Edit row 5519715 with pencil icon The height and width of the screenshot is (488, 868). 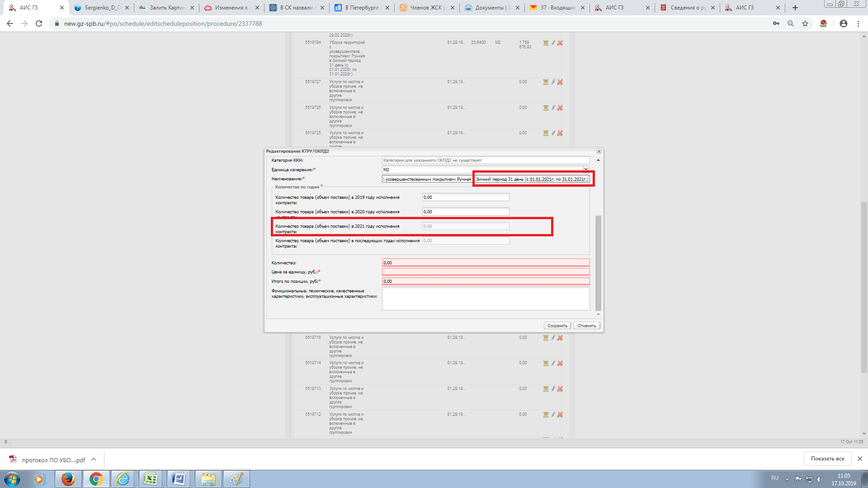[553, 338]
